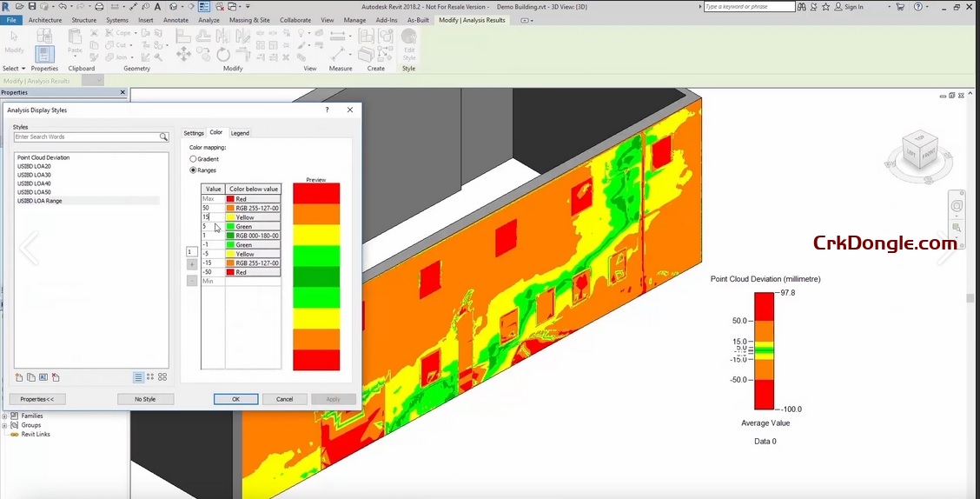Expand the Families tree node
The image size is (980, 499).
(x=4, y=416)
